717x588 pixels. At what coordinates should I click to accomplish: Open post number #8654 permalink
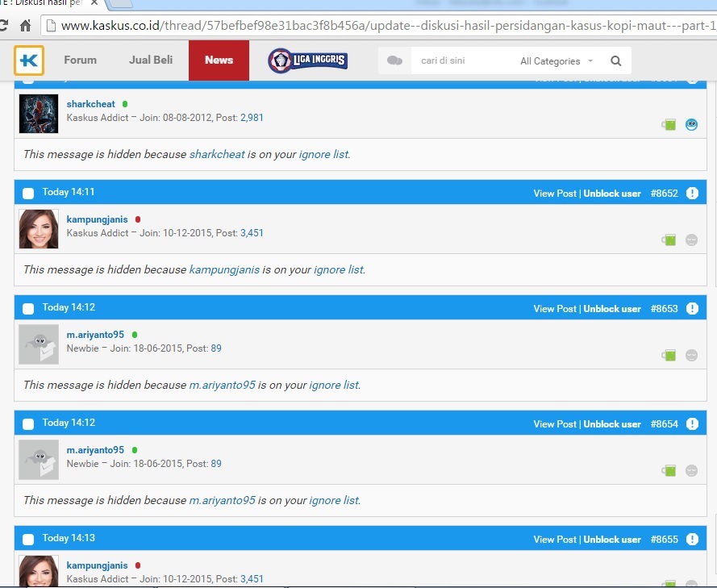click(665, 423)
